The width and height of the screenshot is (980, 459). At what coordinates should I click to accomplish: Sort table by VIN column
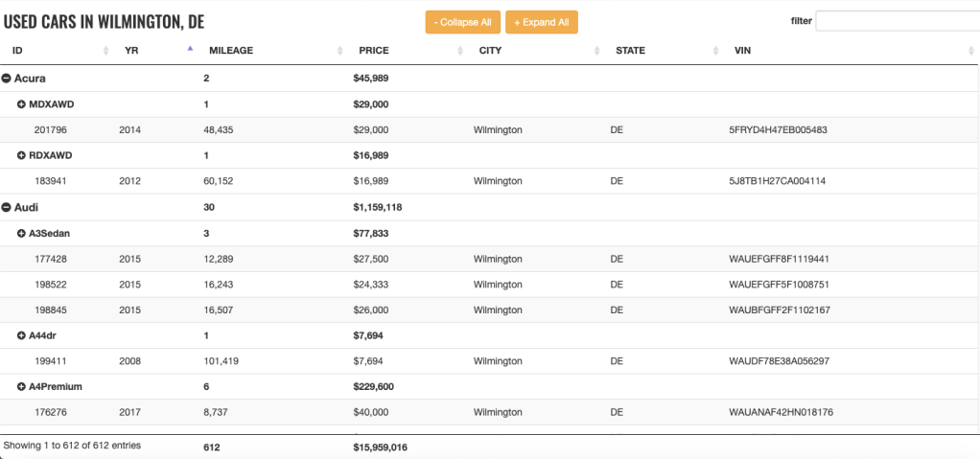(x=742, y=51)
